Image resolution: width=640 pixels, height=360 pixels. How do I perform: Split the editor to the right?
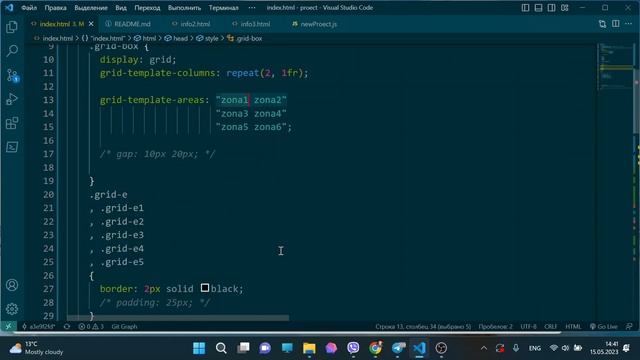coord(616,24)
